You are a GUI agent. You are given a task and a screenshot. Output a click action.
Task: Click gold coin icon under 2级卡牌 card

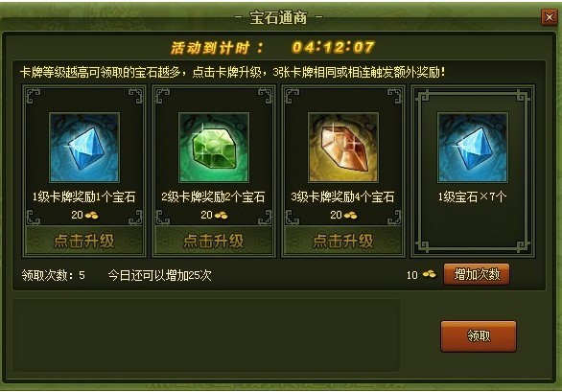(221, 215)
